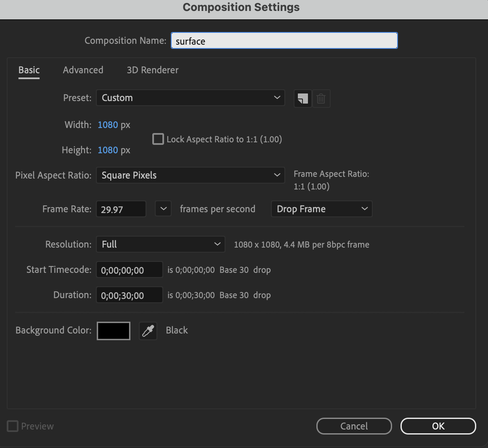Image resolution: width=488 pixels, height=448 pixels.
Task: Toggle the Preview checkbox
Action: [13, 426]
